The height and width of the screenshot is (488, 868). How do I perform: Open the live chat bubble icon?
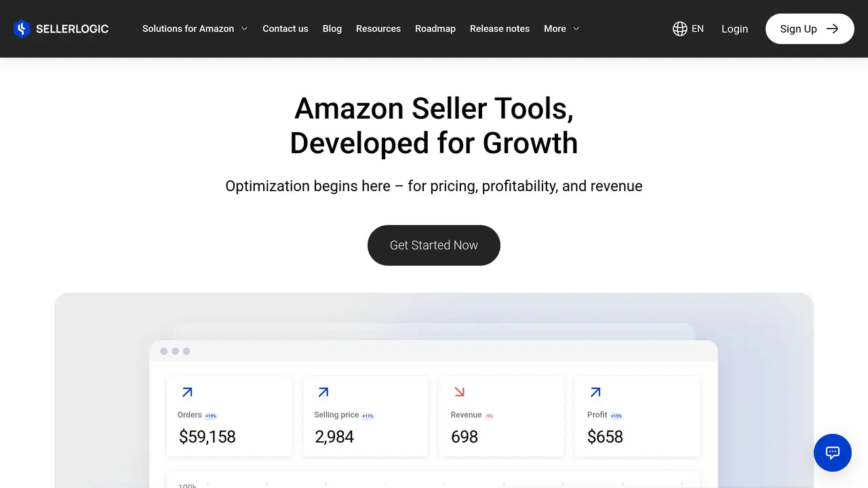point(833,453)
